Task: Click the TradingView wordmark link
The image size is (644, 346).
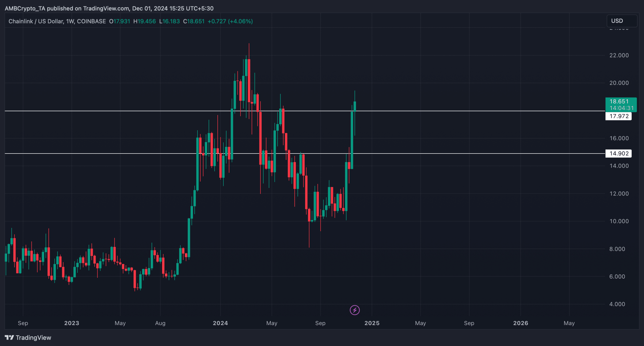Action: 33,338
